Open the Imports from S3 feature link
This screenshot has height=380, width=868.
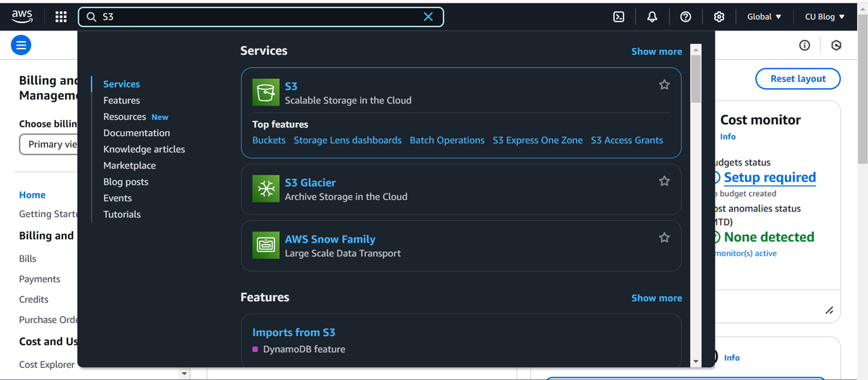[x=294, y=332]
